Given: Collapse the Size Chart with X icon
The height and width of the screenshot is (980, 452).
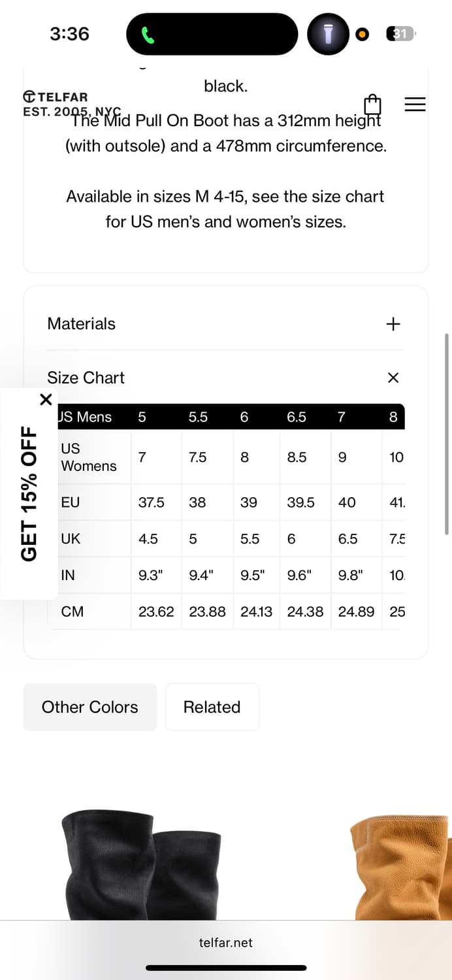Looking at the screenshot, I should pyautogui.click(x=393, y=378).
